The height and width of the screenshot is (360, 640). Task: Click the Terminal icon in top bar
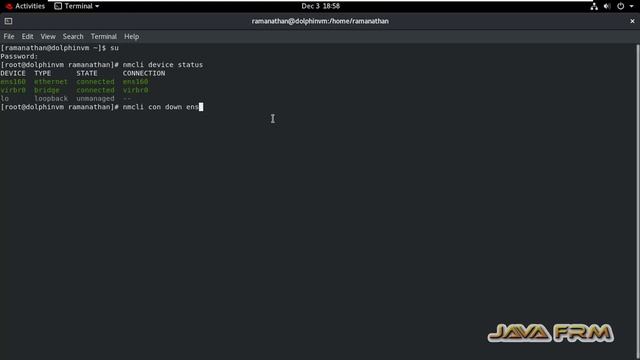(x=58, y=6)
